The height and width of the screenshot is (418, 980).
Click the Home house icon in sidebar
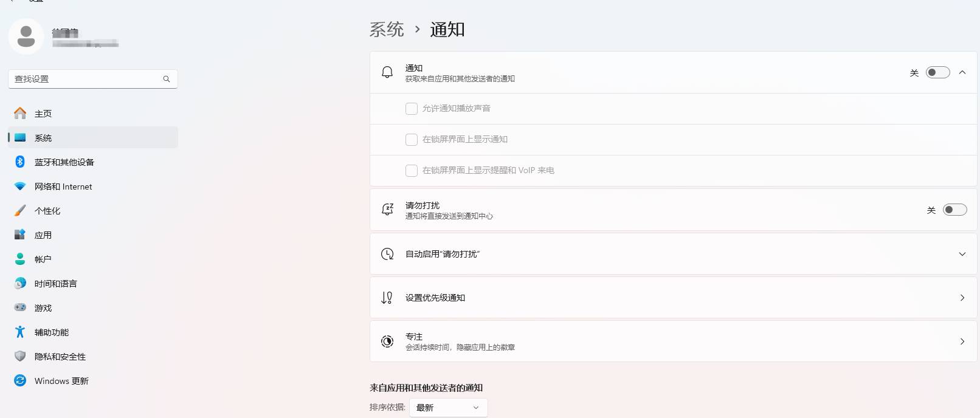[x=20, y=113]
